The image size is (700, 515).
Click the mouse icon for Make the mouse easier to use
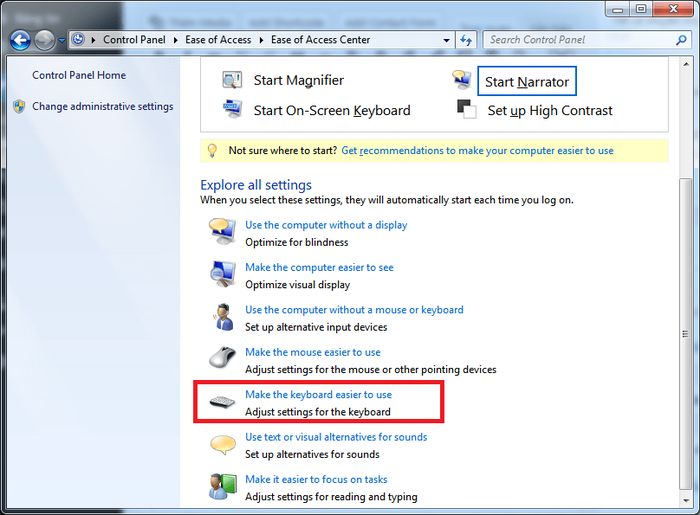coord(222,359)
